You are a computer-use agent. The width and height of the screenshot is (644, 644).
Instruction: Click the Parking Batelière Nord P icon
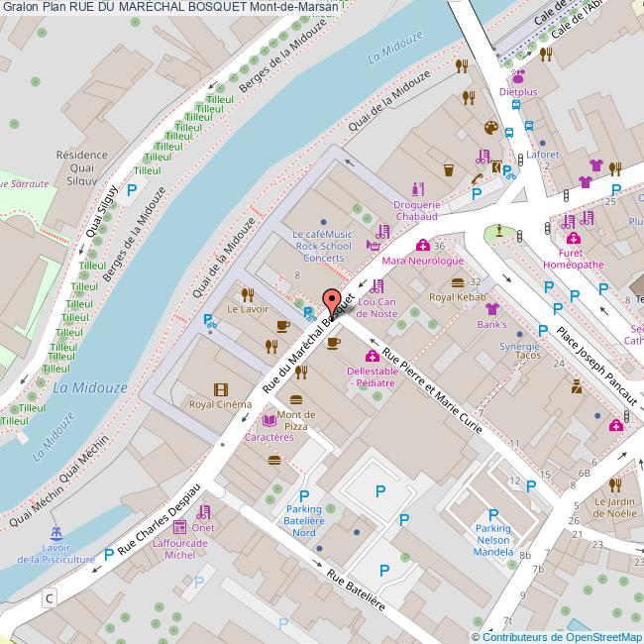(304, 495)
